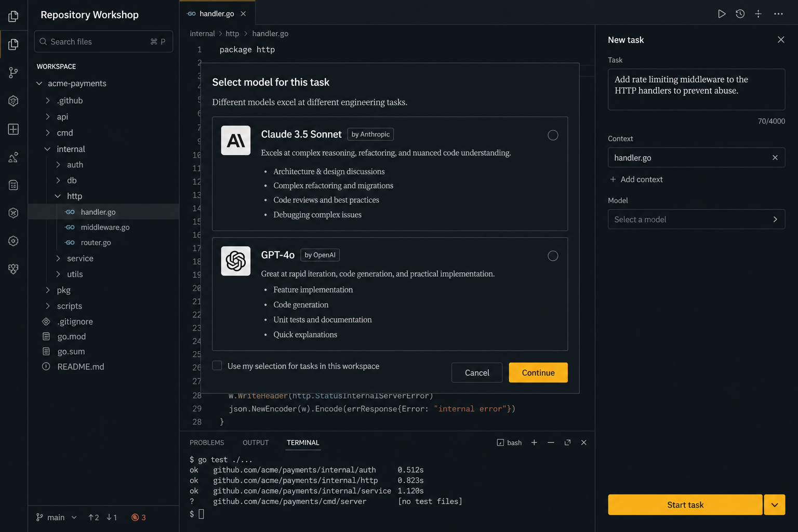This screenshot has width=798, height=532.
Task: Click the incoming commits down arrow 1
Action: (x=112, y=517)
